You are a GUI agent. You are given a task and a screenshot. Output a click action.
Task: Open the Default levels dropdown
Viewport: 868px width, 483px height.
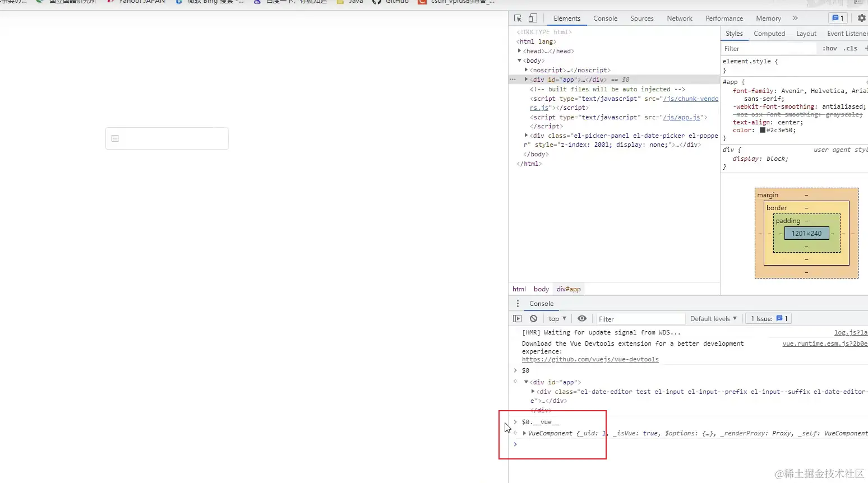pyautogui.click(x=713, y=318)
